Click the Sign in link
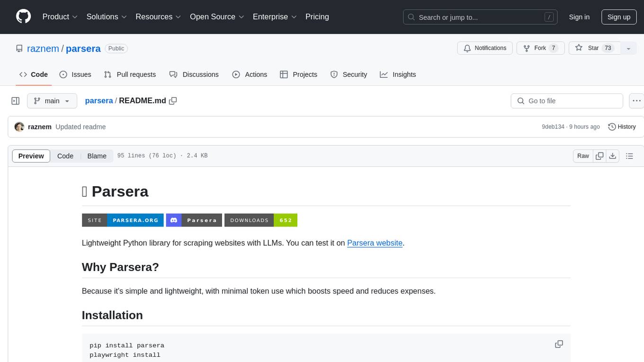The image size is (644, 362). (579, 17)
